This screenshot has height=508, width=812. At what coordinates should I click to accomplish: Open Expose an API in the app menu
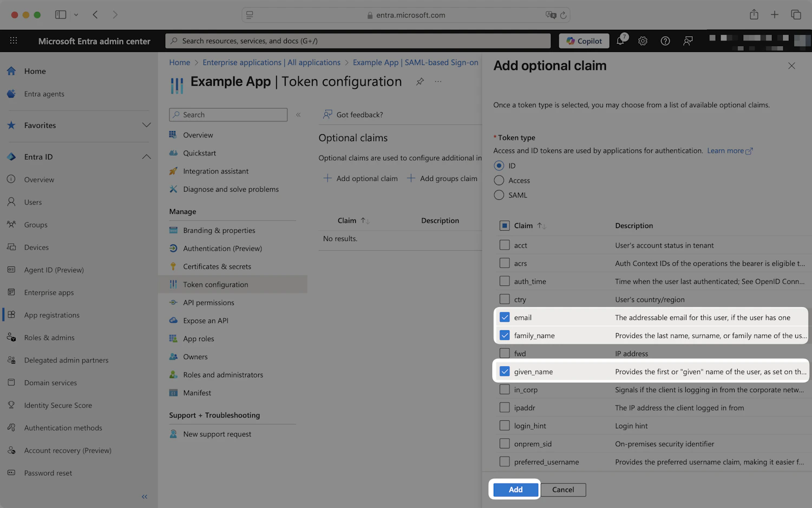pyautogui.click(x=205, y=321)
